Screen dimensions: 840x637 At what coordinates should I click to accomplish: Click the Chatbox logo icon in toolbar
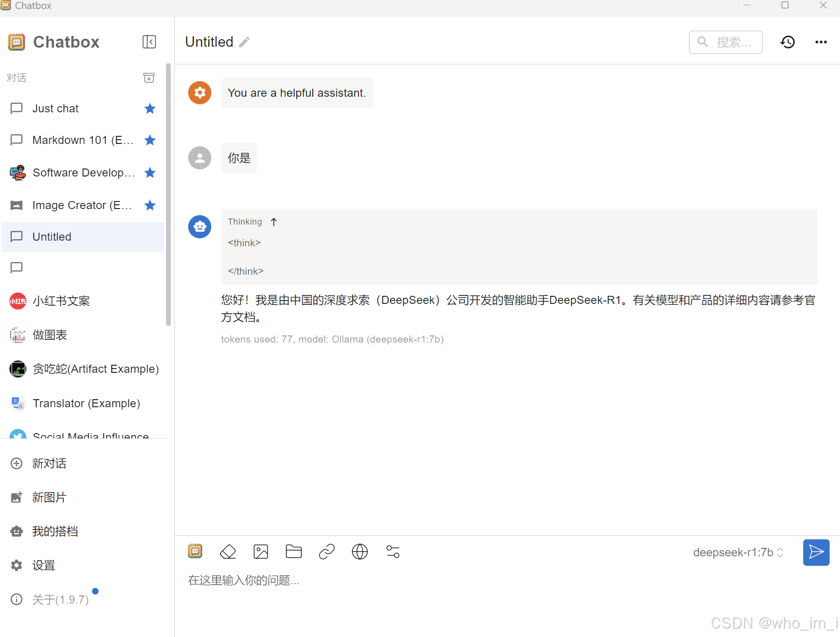coord(195,551)
